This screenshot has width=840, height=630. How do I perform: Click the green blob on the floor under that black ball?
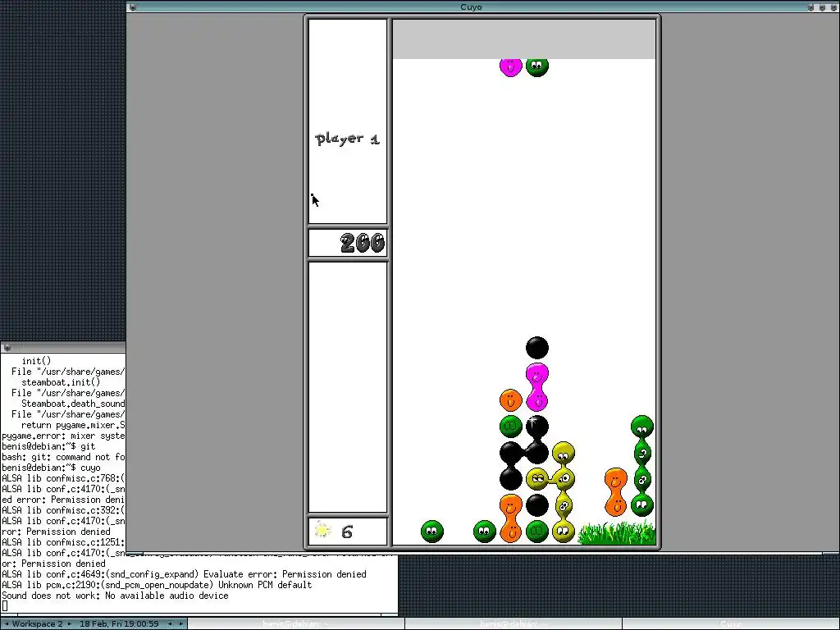pyautogui.click(x=536, y=532)
